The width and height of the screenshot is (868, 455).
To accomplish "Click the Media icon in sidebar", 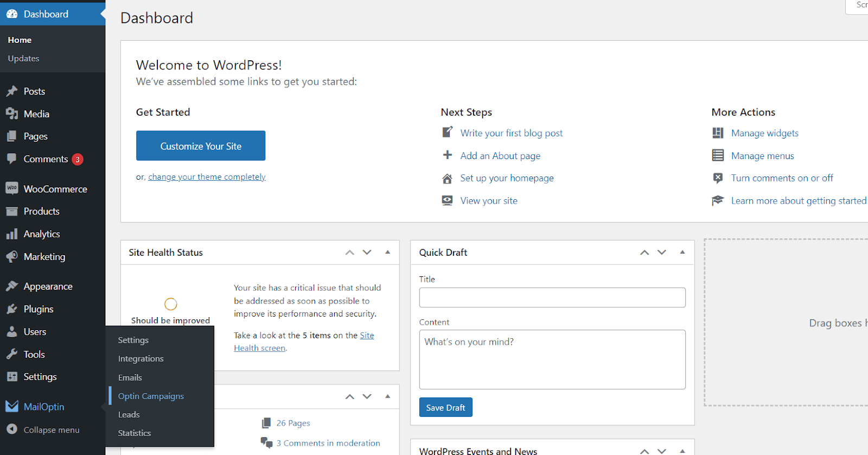I will click(x=12, y=114).
